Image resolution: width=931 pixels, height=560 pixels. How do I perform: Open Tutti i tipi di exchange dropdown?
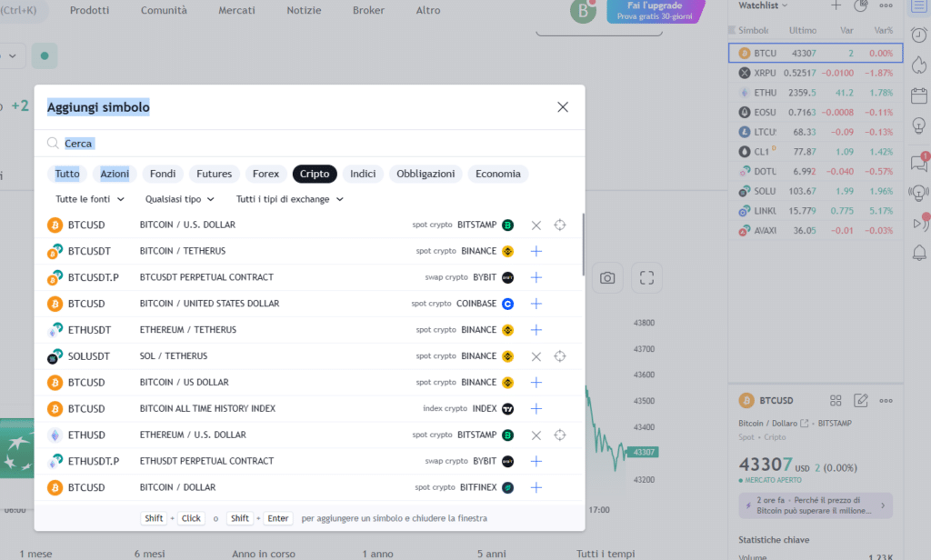pyautogui.click(x=290, y=199)
